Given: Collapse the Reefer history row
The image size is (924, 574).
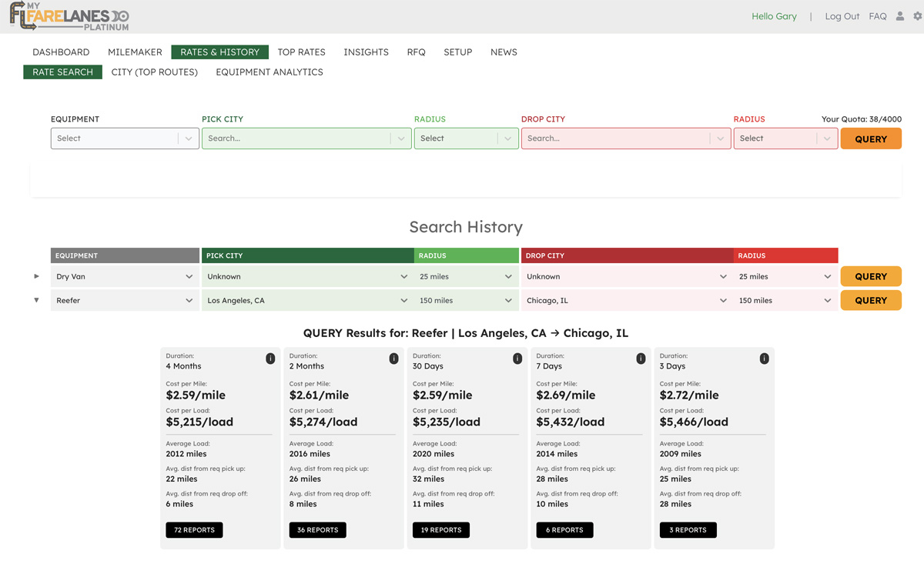Looking at the screenshot, I should (x=36, y=300).
